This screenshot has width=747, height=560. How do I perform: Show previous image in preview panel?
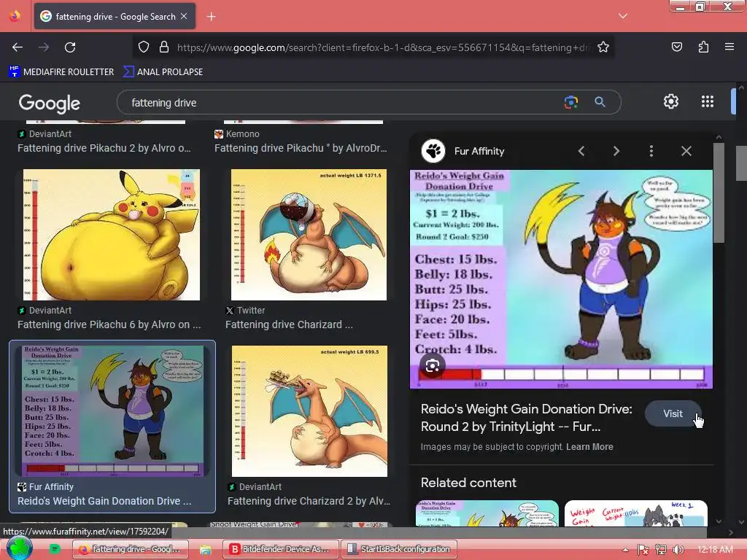[x=581, y=152]
